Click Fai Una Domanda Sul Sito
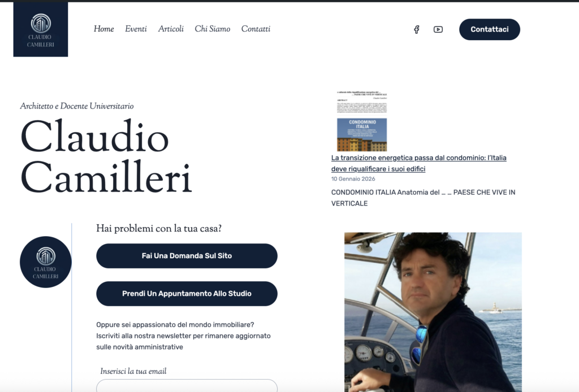This screenshot has height=392, width=579. tap(187, 256)
